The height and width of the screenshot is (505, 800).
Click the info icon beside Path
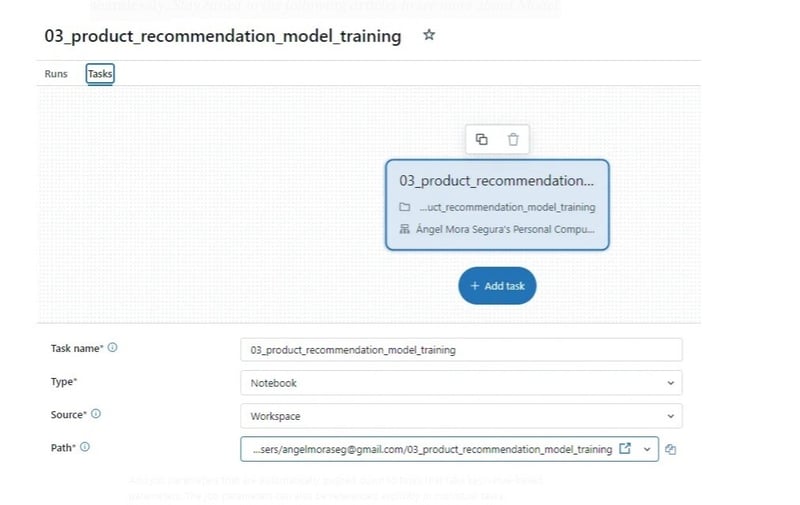[84, 447]
